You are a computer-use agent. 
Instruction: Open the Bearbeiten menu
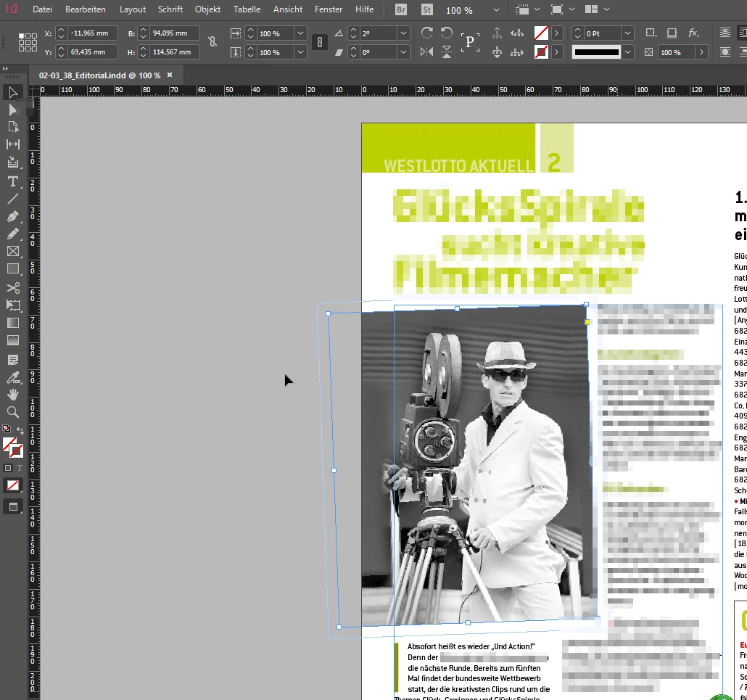pos(86,9)
